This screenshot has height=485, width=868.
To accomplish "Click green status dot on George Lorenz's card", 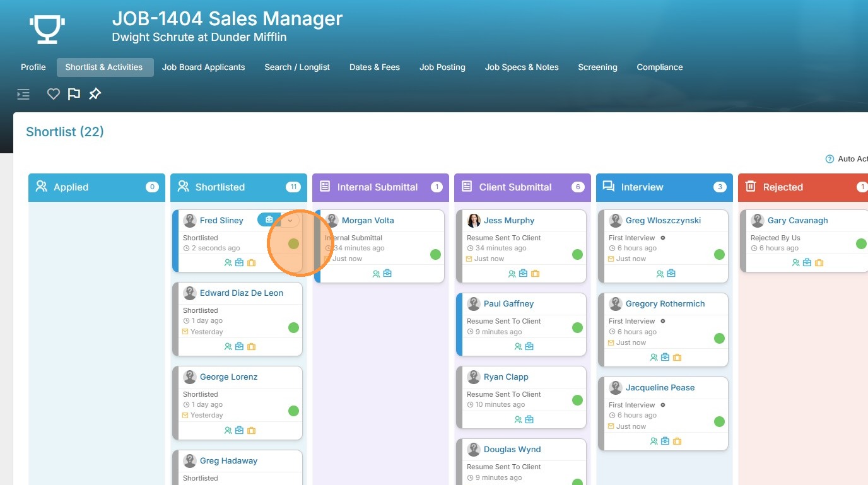I will [x=293, y=411].
